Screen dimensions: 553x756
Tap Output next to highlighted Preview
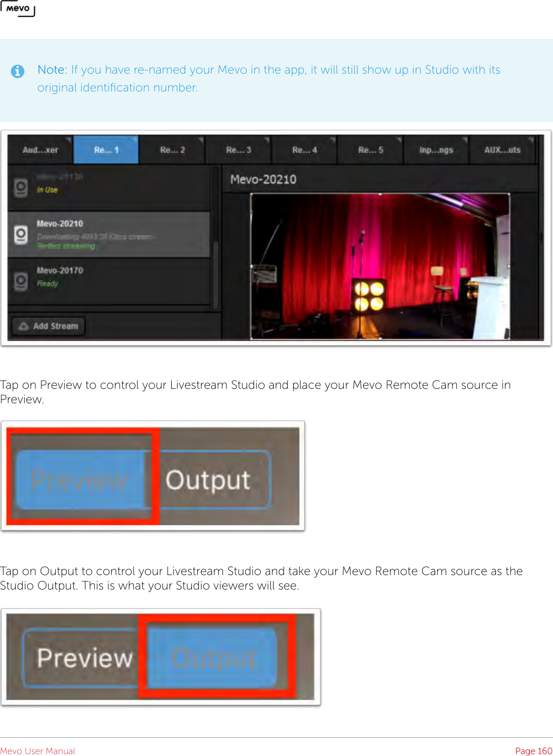coord(208,480)
